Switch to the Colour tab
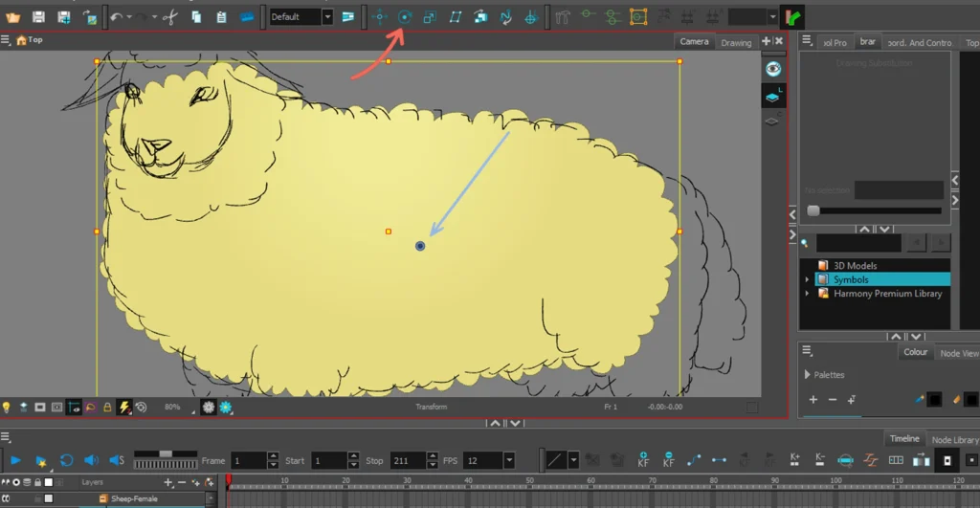This screenshot has height=508, width=980. 915,352
